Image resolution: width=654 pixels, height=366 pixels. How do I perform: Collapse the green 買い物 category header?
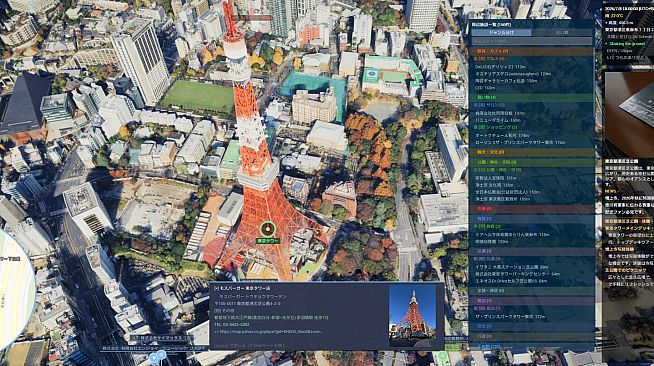(532, 98)
